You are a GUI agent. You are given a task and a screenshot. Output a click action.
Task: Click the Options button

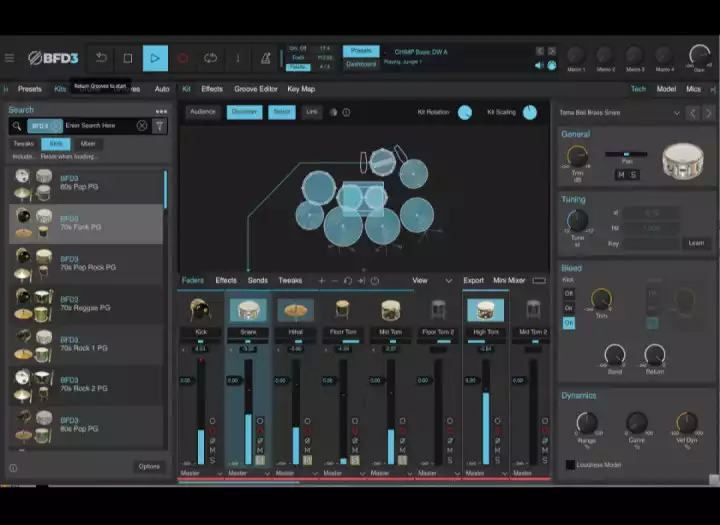[x=149, y=467]
